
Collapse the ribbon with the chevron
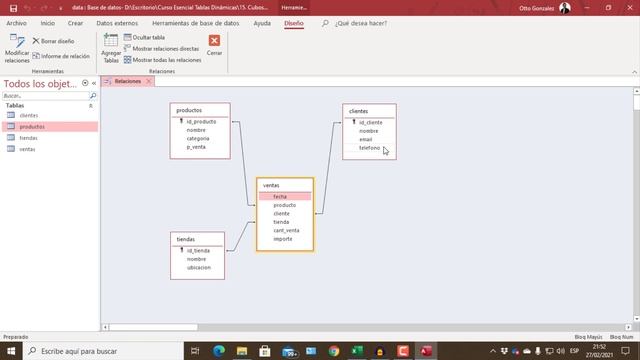[x=634, y=72]
